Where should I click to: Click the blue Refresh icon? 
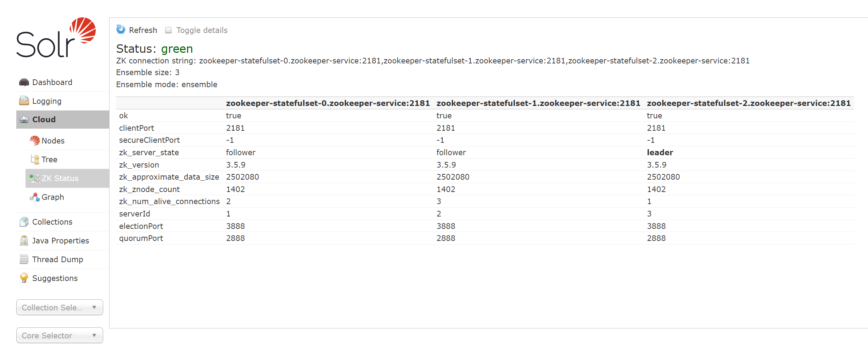[121, 29]
